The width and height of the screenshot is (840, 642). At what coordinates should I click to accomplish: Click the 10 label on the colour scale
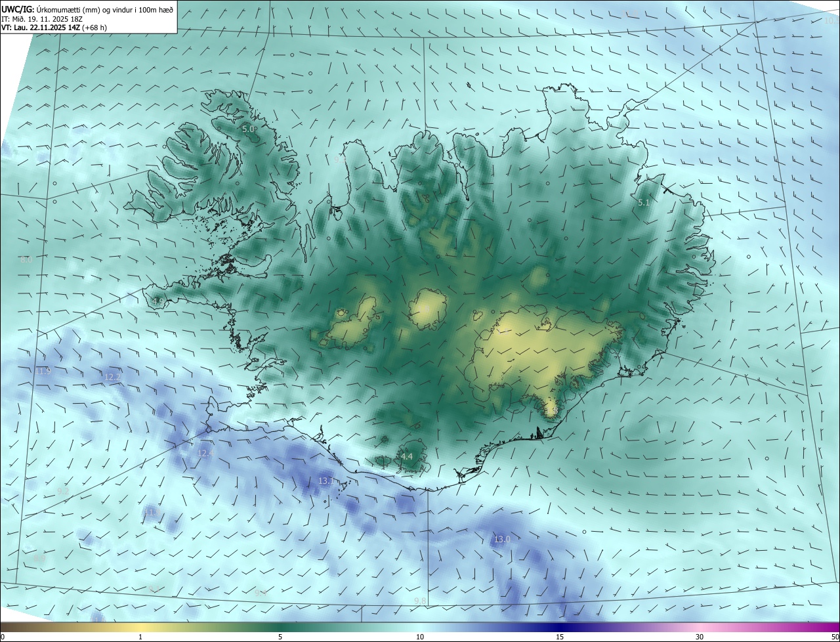(420, 637)
